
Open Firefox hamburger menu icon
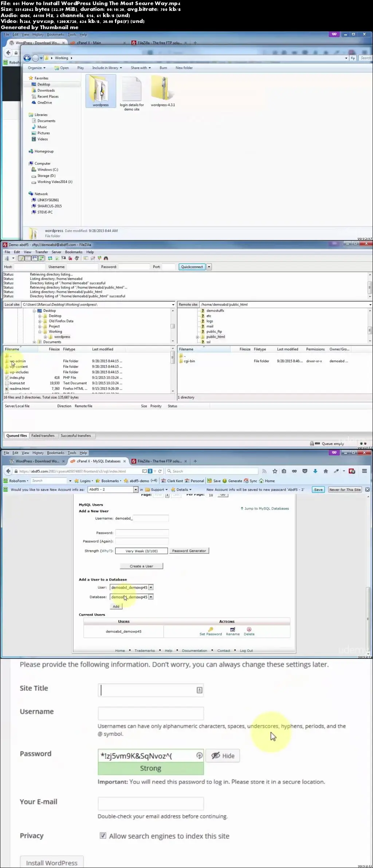click(364, 471)
